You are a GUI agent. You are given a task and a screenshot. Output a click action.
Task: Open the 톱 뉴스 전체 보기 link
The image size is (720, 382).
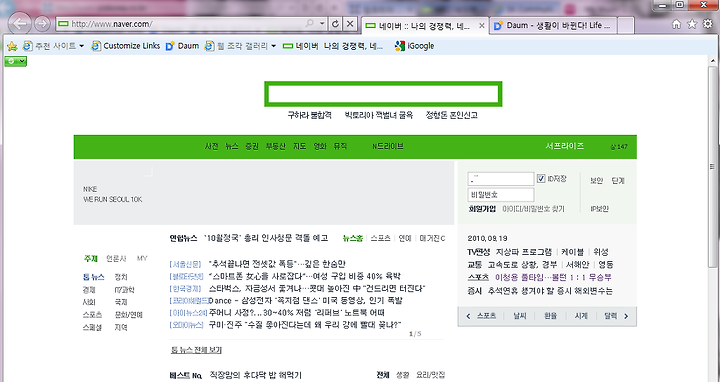(x=197, y=350)
